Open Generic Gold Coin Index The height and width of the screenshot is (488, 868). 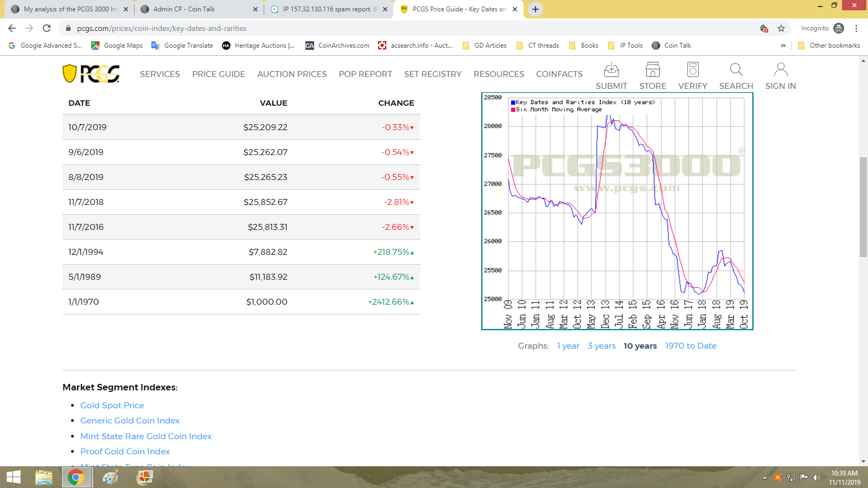(130, 421)
